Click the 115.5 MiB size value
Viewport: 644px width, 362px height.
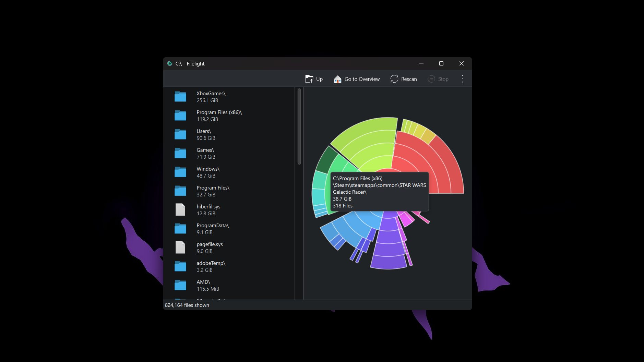coord(208,289)
